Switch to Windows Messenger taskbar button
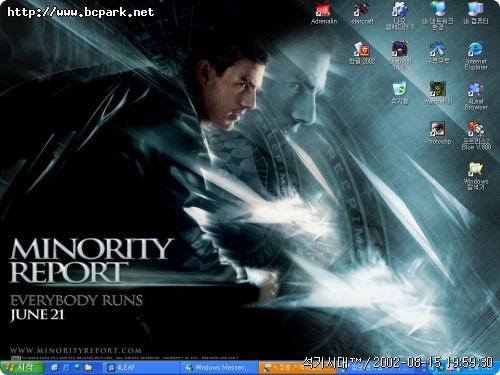 click(x=220, y=368)
